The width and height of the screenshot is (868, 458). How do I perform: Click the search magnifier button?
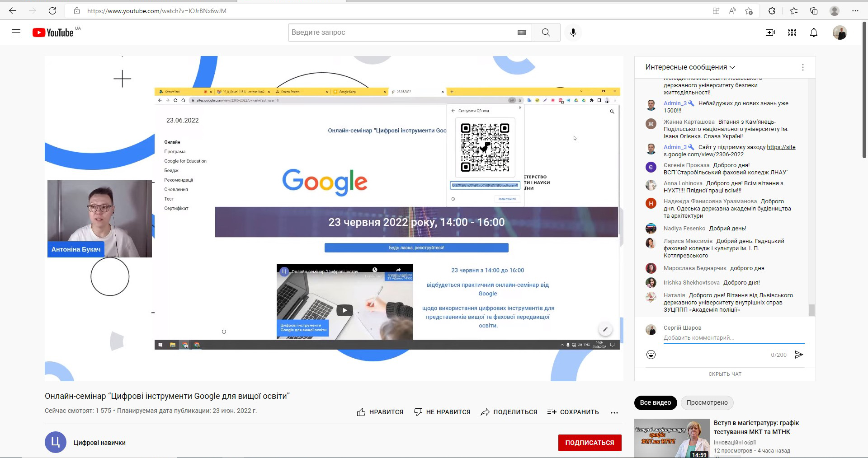[x=546, y=33]
